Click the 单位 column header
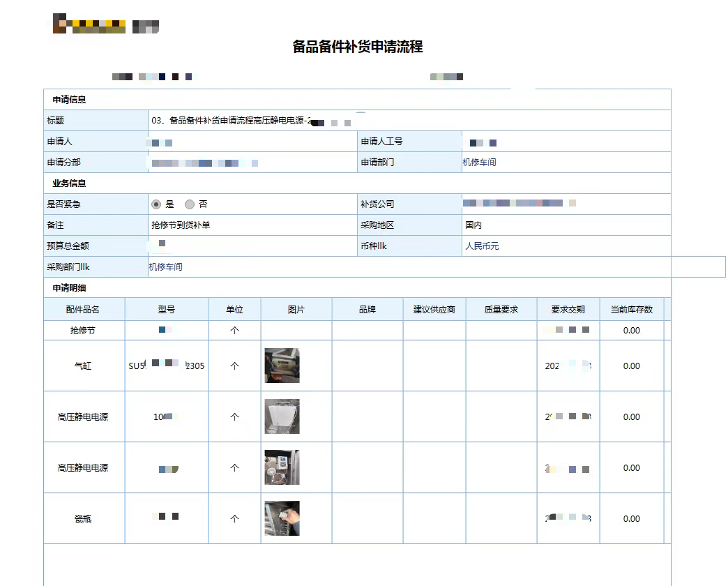 234,310
